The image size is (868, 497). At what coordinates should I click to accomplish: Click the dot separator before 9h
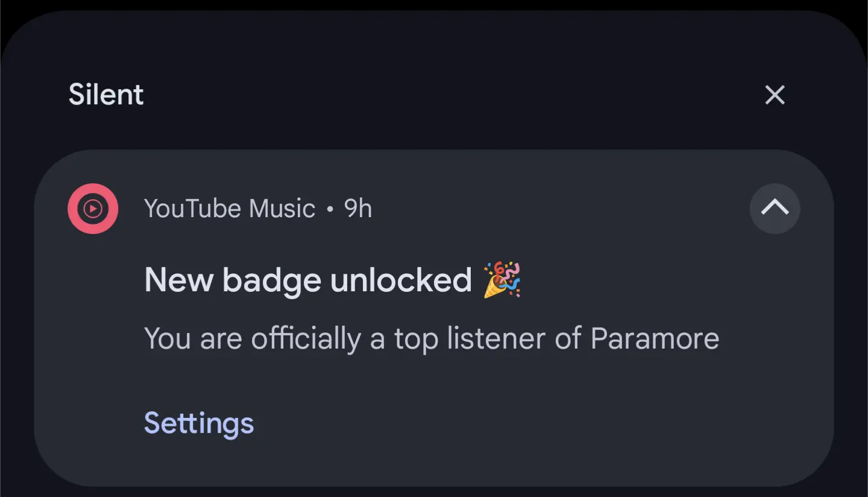click(330, 209)
